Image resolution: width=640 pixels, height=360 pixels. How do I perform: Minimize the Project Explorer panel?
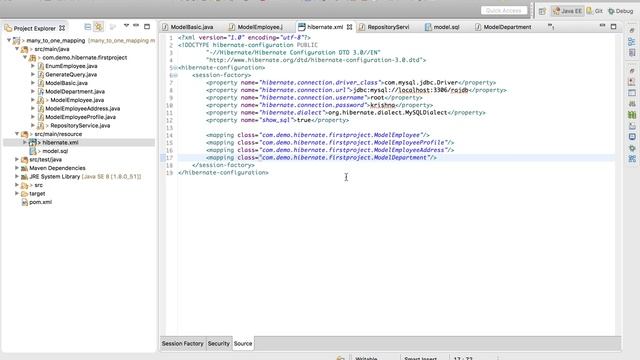tap(136, 26)
